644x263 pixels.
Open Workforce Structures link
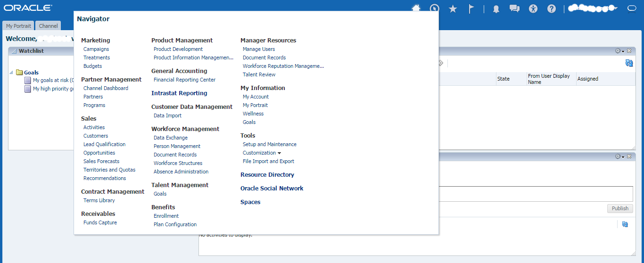(178, 163)
